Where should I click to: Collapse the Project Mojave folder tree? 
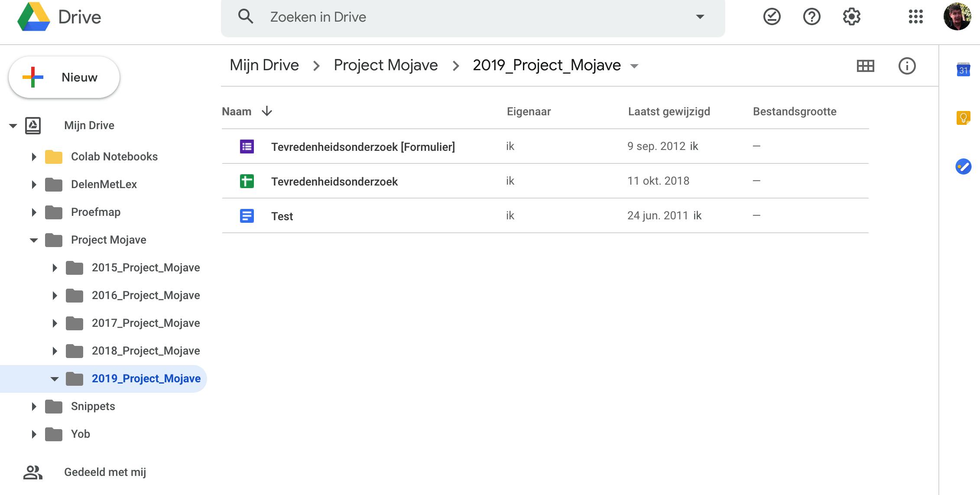[34, 240]
